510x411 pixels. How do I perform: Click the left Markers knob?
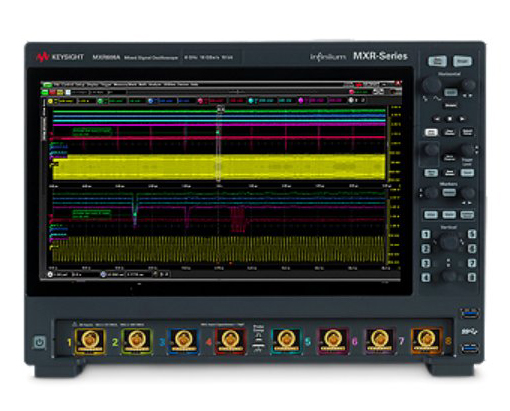pos(432,193)
